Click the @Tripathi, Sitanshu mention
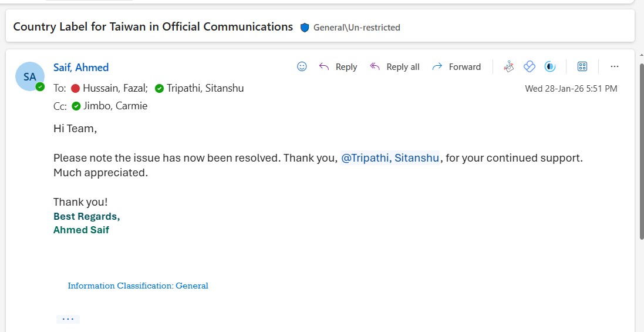 click(390, 158)
